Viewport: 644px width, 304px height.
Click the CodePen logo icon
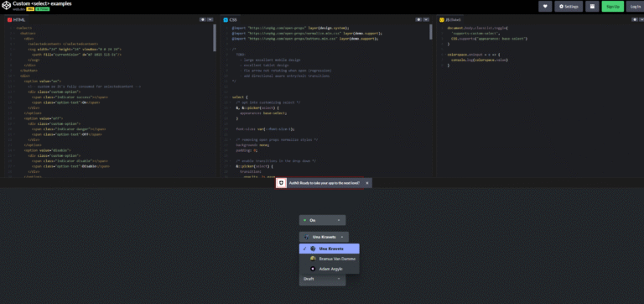tap(6, 6)
